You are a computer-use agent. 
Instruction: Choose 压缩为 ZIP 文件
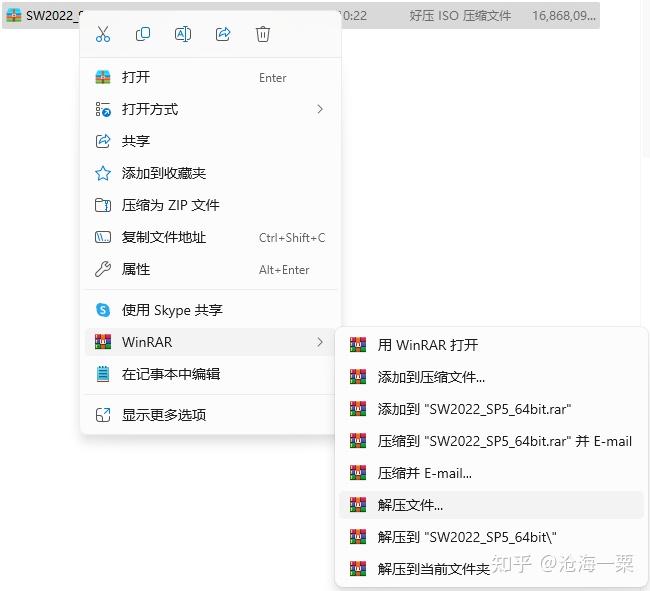(x=211, y=205)
